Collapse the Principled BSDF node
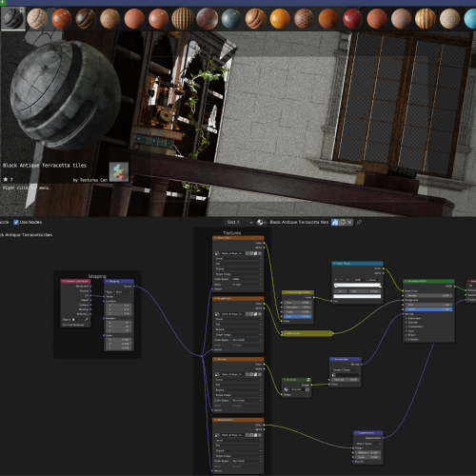The height and width of the screenshot is (476, 476). pyautogui.click(x=406, y=281)
